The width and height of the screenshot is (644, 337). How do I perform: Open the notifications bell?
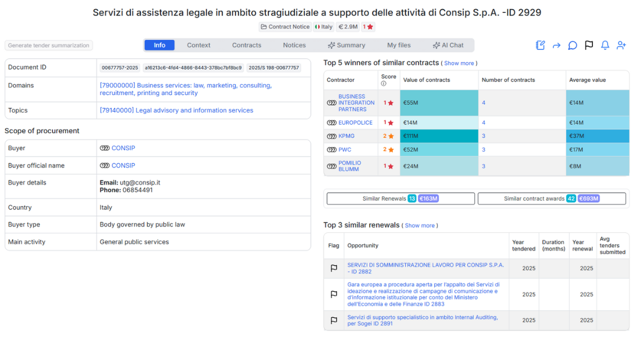605,45
